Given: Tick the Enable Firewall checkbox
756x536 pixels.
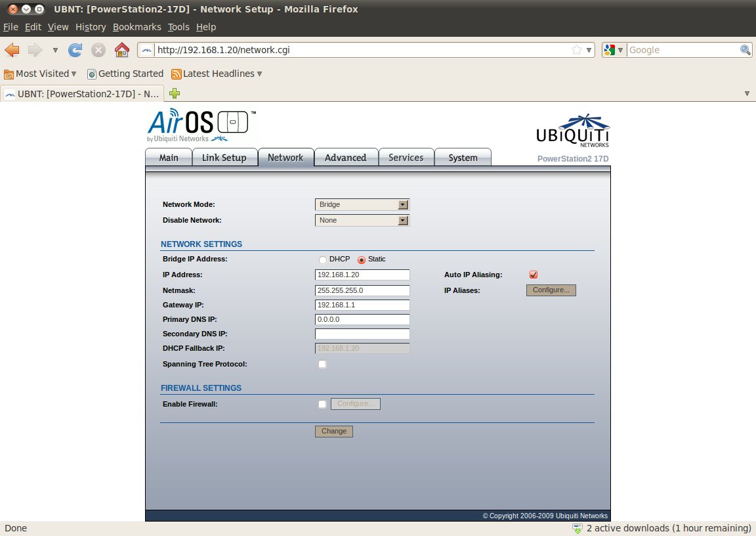Looking at the screenshot, I should 322,404.
